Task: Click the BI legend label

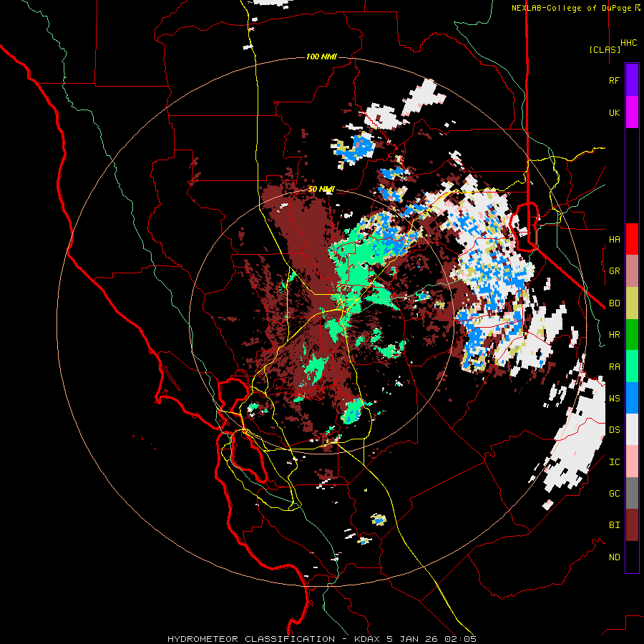Action: tap(614, 525)
